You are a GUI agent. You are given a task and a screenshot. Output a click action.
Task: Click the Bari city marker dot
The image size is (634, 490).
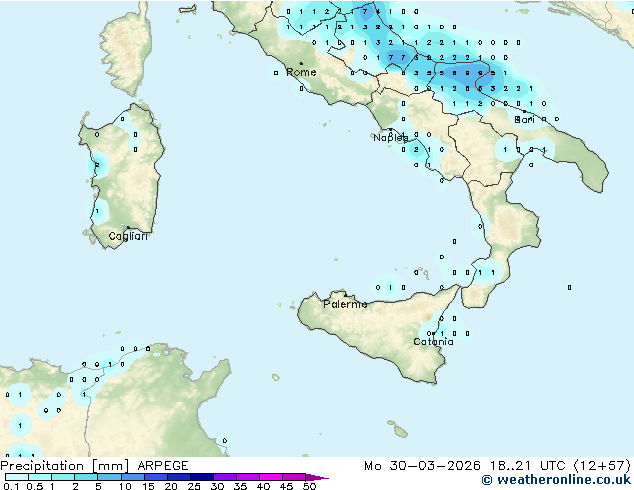tap(524, 111)
